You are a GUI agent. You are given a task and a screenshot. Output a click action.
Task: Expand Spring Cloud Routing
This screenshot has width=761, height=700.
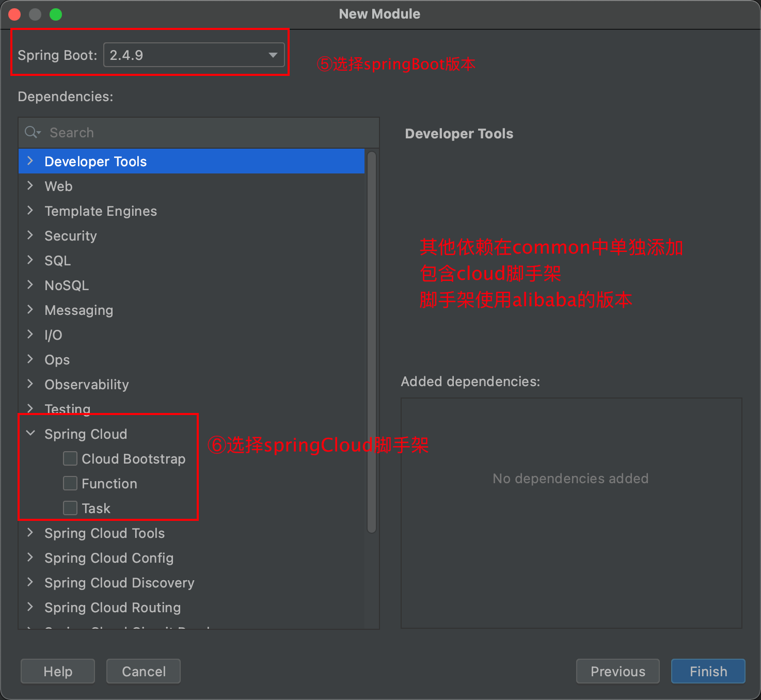(x=30, y=608)
